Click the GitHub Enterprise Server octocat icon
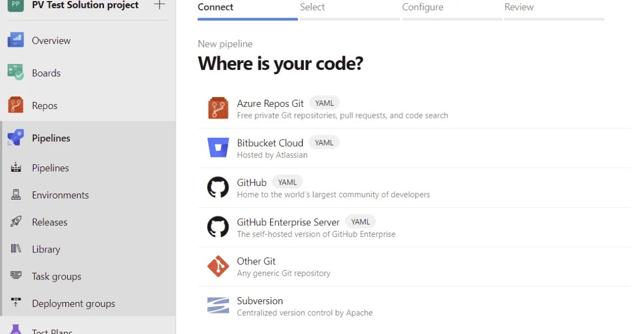This screenshot has width=644, height=334. tap(218, 227)
